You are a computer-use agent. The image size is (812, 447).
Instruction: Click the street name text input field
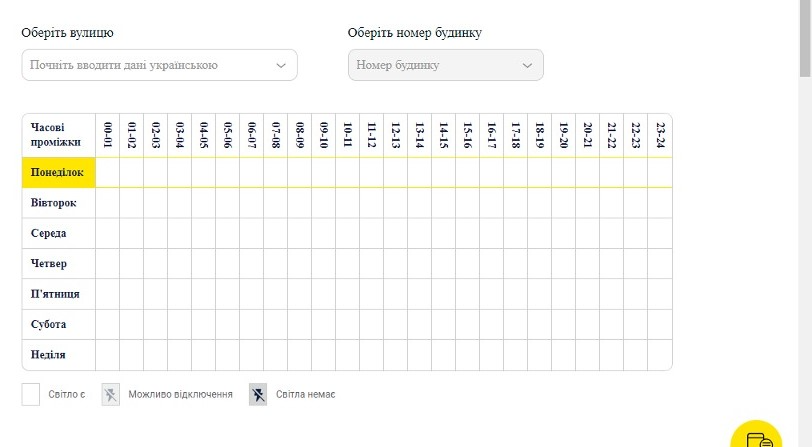(x=150, y=66)
